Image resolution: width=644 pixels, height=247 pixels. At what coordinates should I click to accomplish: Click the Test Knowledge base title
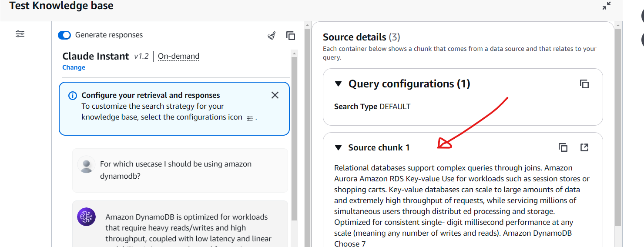tap(61, 6)
